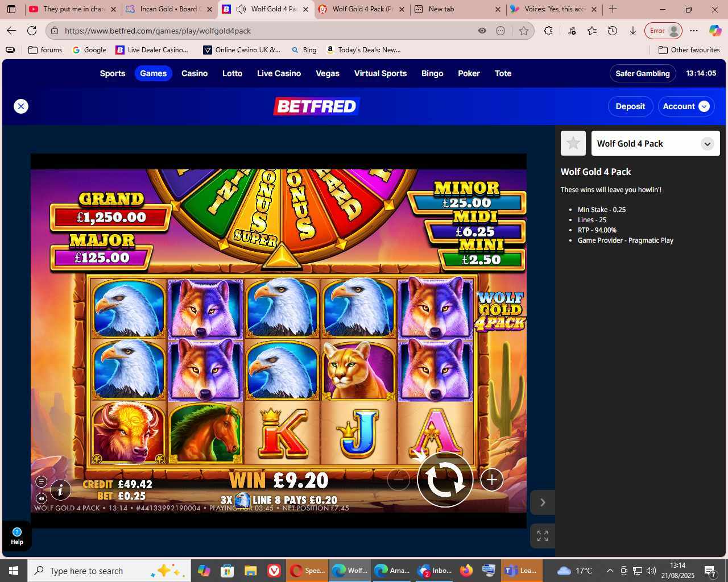Screen dimensions: 728x582
Task: Open the Account dropdown menu
Action: (x=686, y=106)
